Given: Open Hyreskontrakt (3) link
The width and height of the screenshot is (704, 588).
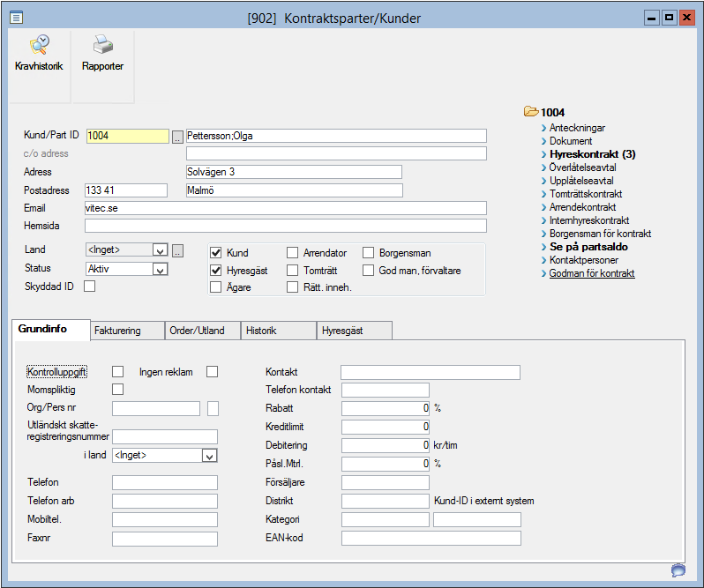Looking at the screenshot, I should coord(593,154).
